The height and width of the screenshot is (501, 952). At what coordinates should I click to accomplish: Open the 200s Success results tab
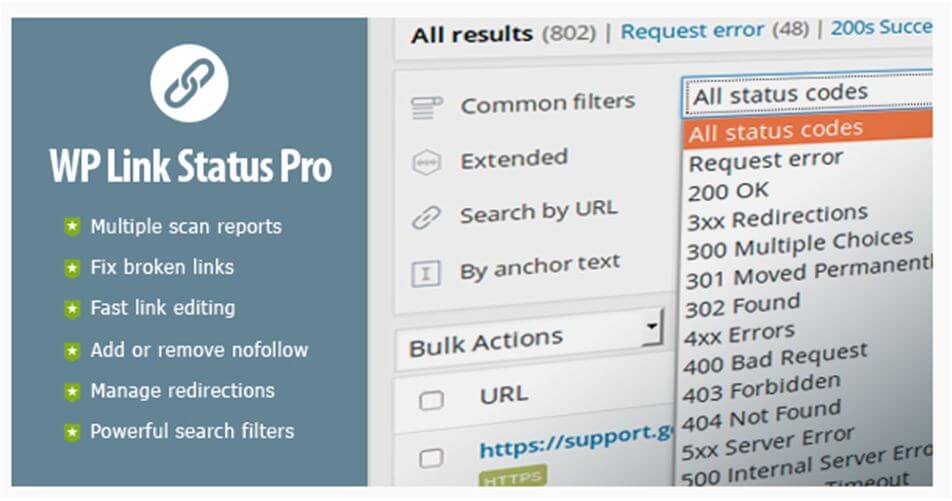point(881,27)
